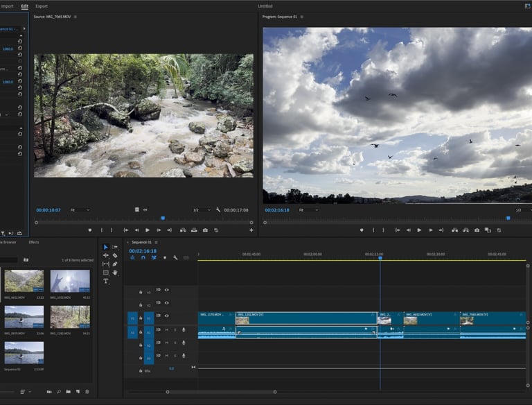Hide video track V1 output with eye icon
This screenshot has width=532, height=405.
click(166, 316)
